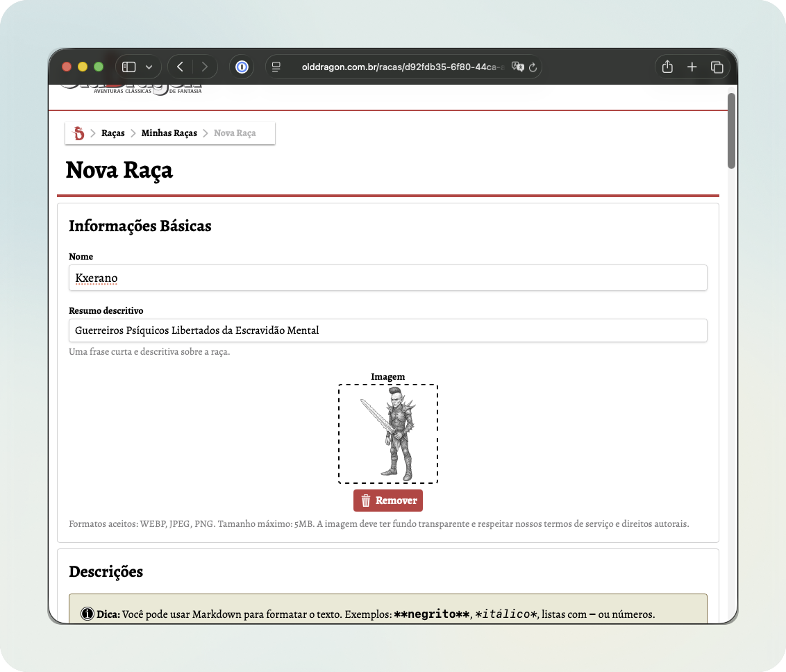The height and width of the screenshot is (672, 786).
Task: Open the sidebar tab group dropdown arrow
Action: [149, 67]
